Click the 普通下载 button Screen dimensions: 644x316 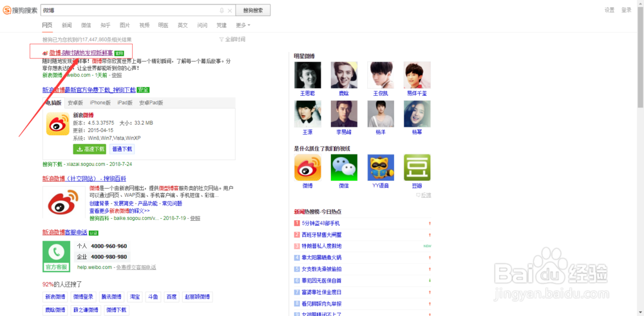[x=122, y=149]
